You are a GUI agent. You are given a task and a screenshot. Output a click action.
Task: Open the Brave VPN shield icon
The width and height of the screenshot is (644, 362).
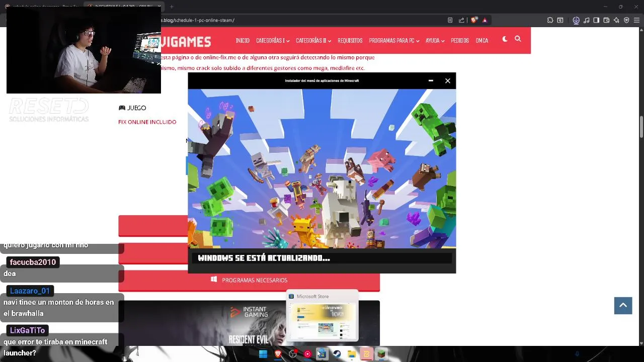[x=626, y=20]
